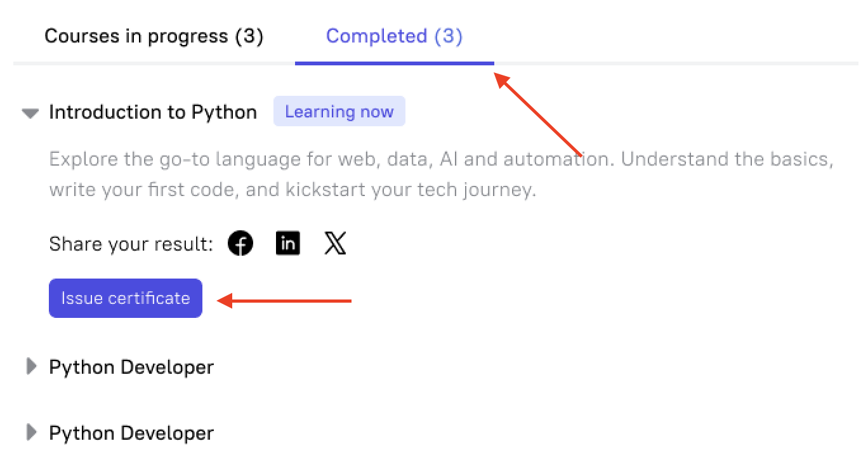Click the red arrow pointing at Issue certificate
868x467 pixels.
click(x=284, y=301)
